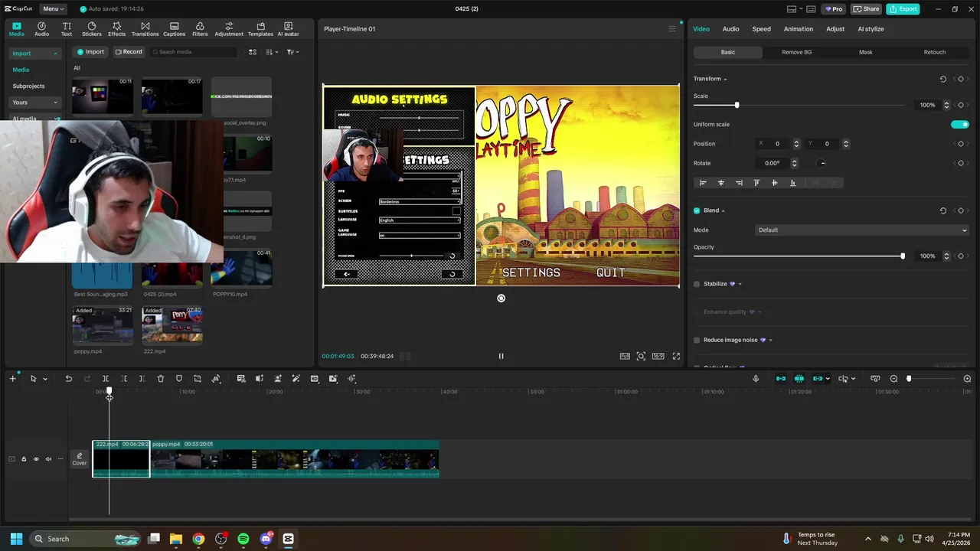Open the player panel hamburger menu

coord(672,29)
